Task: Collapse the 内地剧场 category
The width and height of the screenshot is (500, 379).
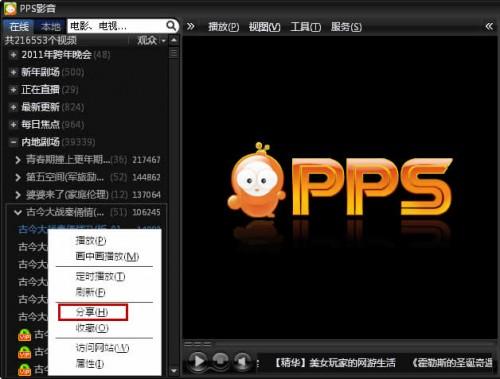Action: click(13, 142)
